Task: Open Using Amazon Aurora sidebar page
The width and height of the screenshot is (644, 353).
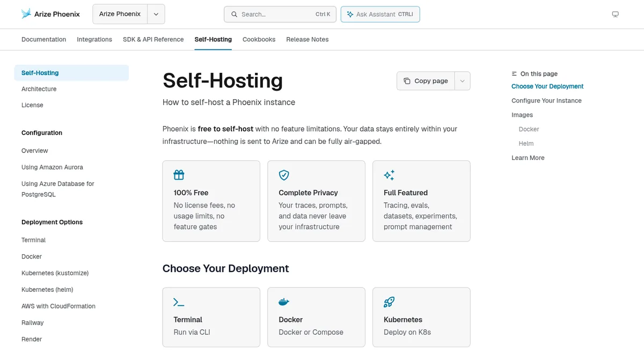Action: (x=52, y=167)
